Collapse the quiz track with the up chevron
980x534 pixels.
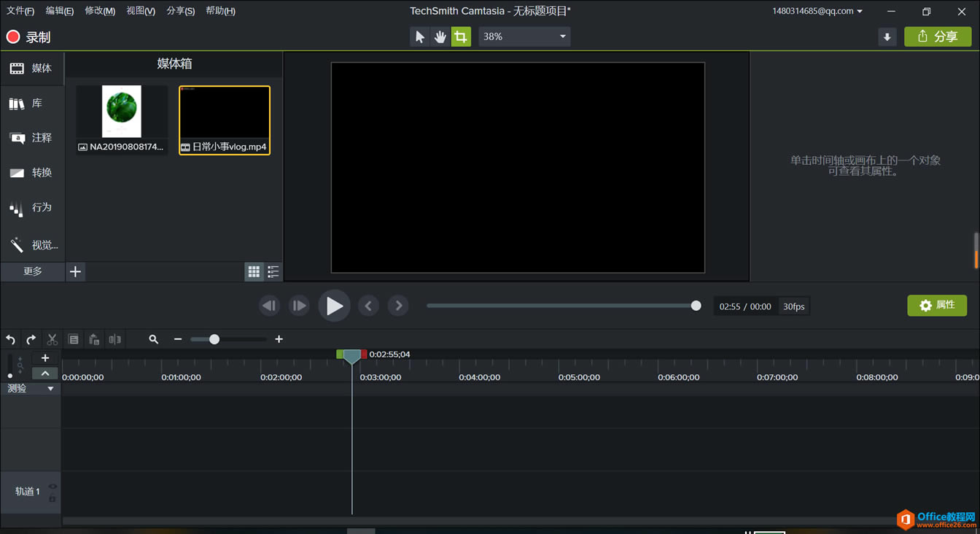tap(45, 374)
